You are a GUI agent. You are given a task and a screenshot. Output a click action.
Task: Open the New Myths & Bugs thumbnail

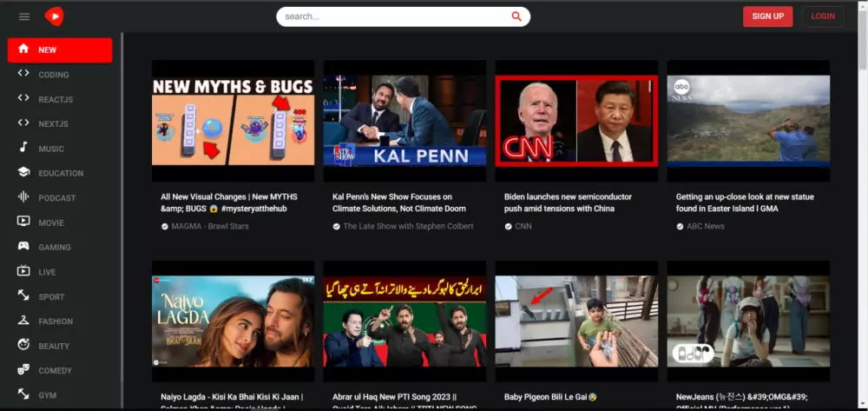click(x=233, y=121)
